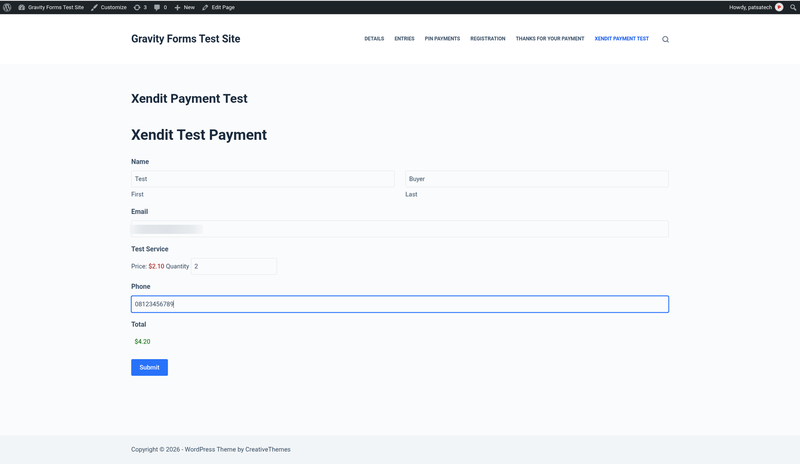Click the Xendit Test Payment form heading
The width and height of the screenshot is (800, 464).
[x=199, y=135]
